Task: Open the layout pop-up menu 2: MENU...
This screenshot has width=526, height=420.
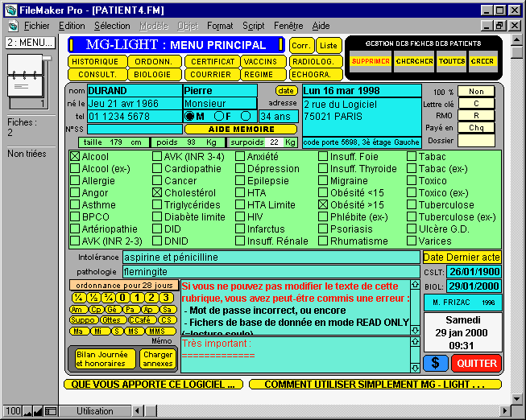Action: 30,43
